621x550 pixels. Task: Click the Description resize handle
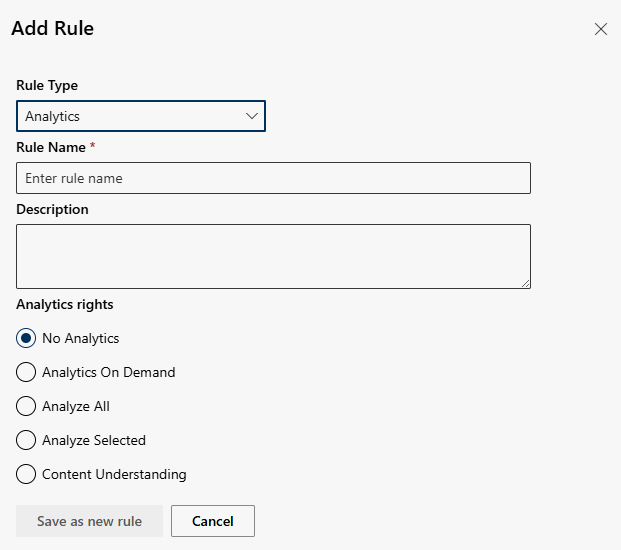click(x=526, y=283)
